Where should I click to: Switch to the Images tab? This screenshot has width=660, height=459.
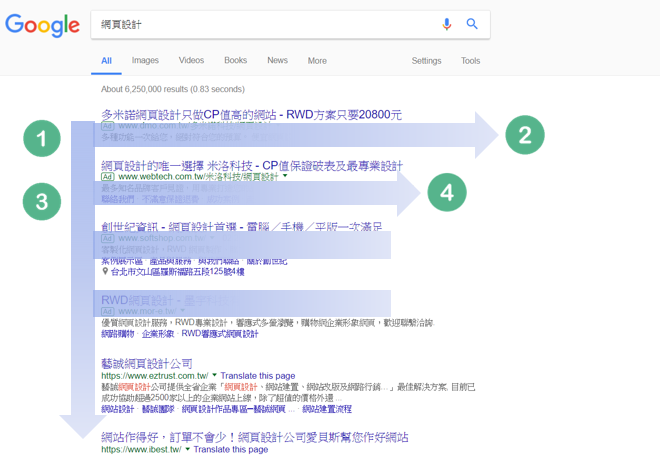(145, 61)
